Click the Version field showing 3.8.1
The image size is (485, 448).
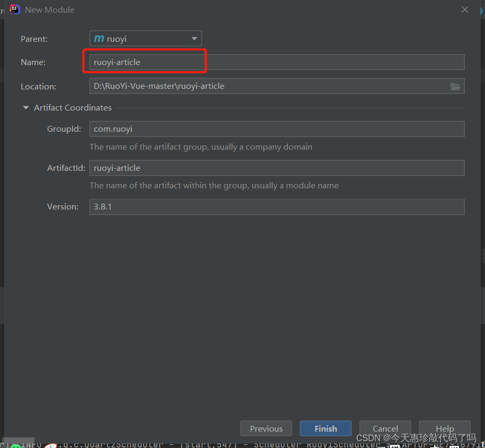coord(277,207)
